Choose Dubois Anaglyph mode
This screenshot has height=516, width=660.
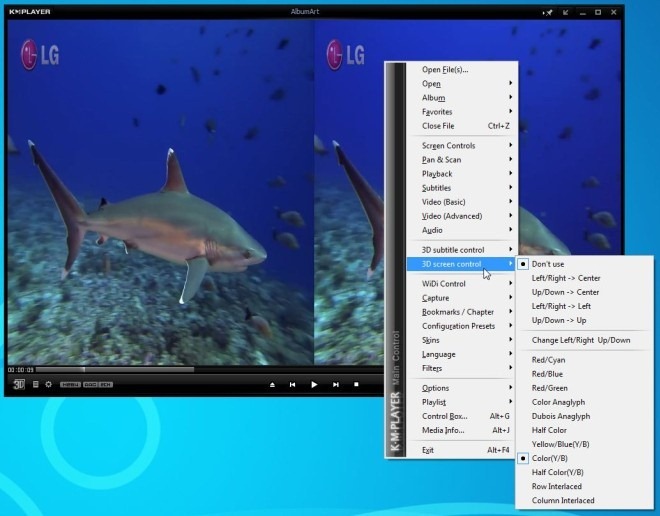tap(585, 416)
